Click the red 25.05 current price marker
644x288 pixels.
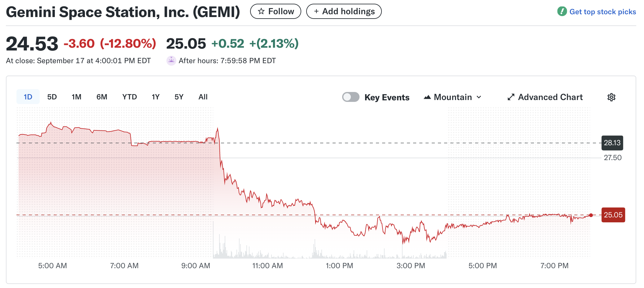coord(613,215)
